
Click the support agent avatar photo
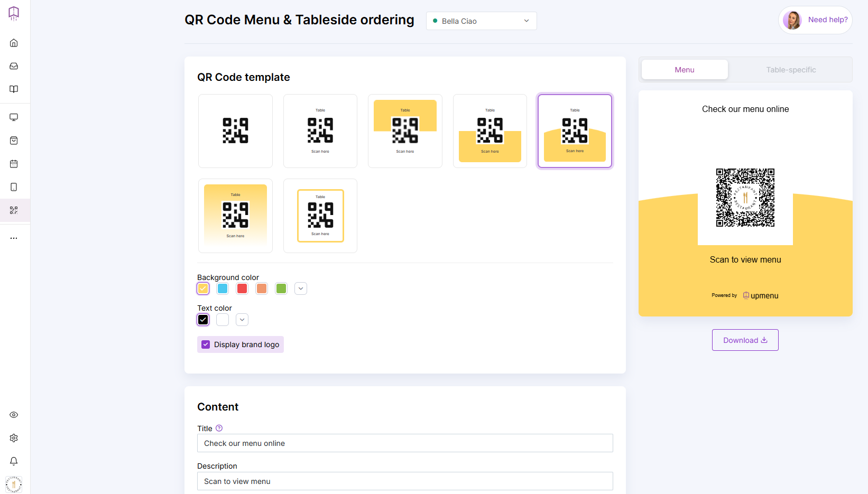coord(792,20)
